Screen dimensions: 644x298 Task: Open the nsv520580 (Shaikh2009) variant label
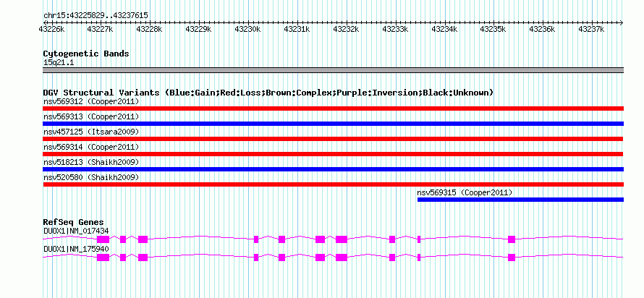(91, 177)
